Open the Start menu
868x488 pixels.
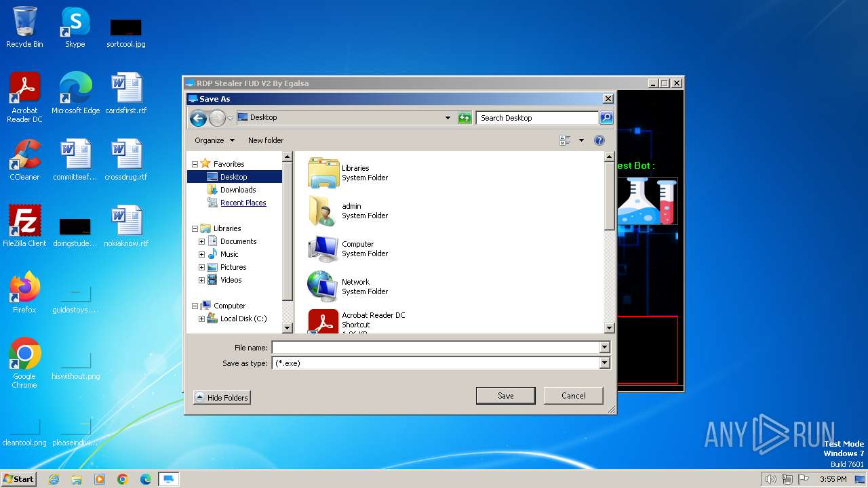tap(18, 479)
